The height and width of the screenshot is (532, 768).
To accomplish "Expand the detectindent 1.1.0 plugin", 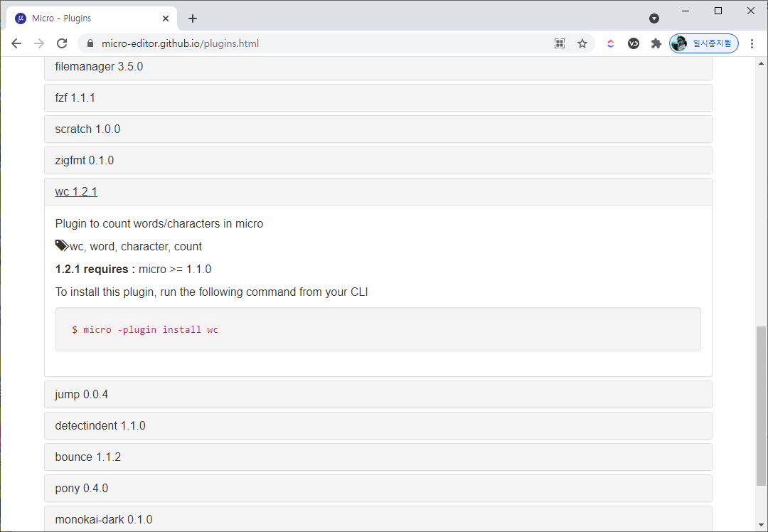I will tap(378, 426).
